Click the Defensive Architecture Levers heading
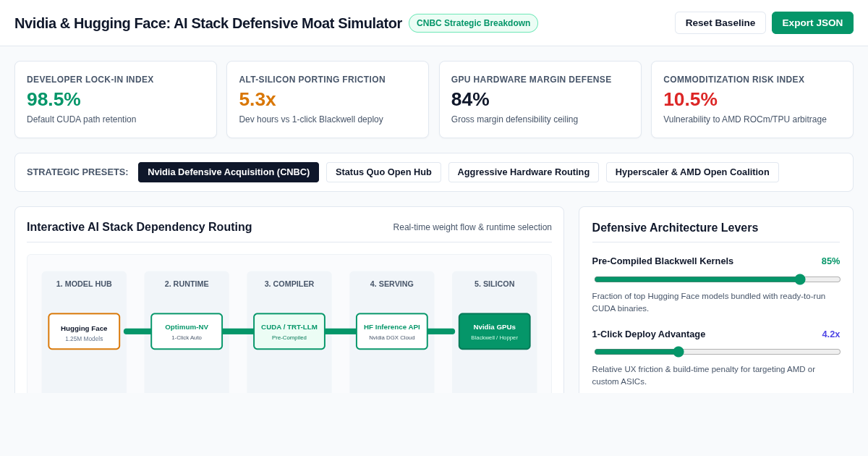This screenshot has width=868, height=456. (675, 228)
